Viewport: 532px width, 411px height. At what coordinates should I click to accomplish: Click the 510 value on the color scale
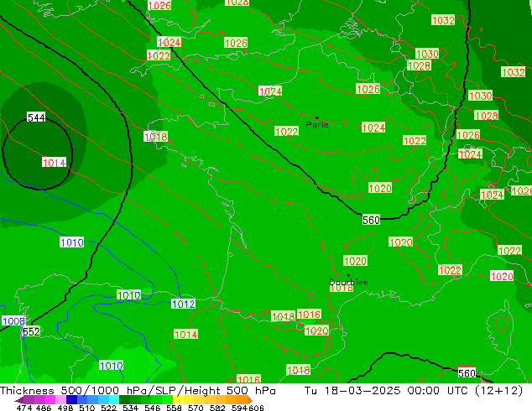pos(87,408)
